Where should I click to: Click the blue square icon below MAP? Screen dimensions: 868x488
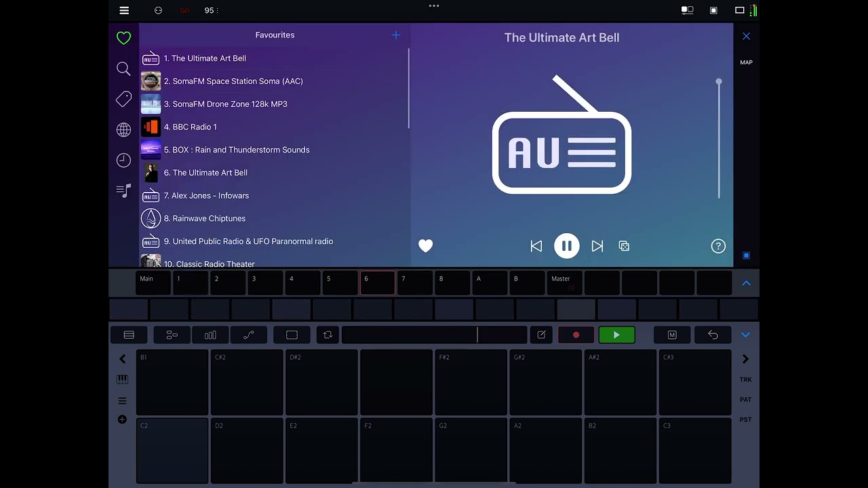tap(746, 256)
